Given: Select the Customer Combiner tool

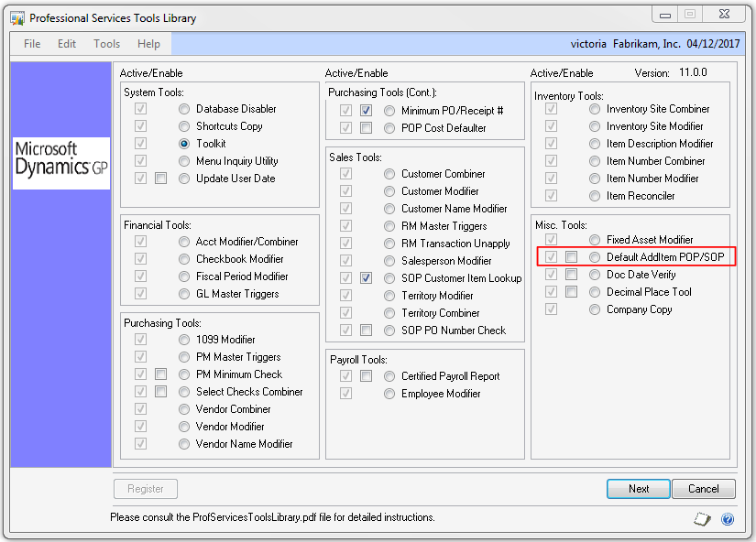Looking at the screenshot, I should coord(389,174).
